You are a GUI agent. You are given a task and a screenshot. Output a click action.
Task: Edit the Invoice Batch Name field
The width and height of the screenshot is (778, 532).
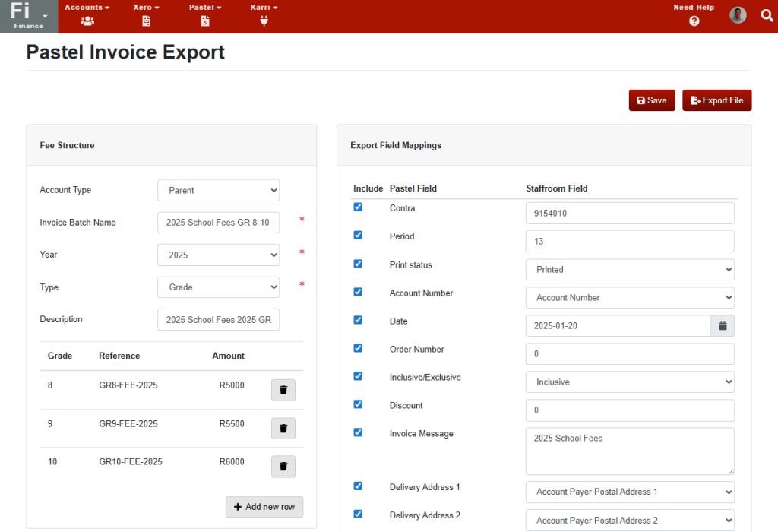218,223
